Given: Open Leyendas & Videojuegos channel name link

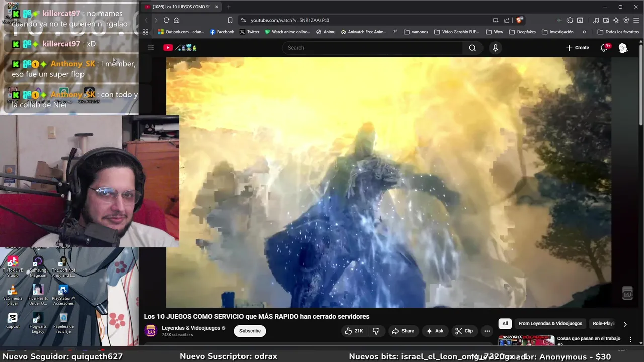Looking at the screenshot, I should tap(191, 328).
